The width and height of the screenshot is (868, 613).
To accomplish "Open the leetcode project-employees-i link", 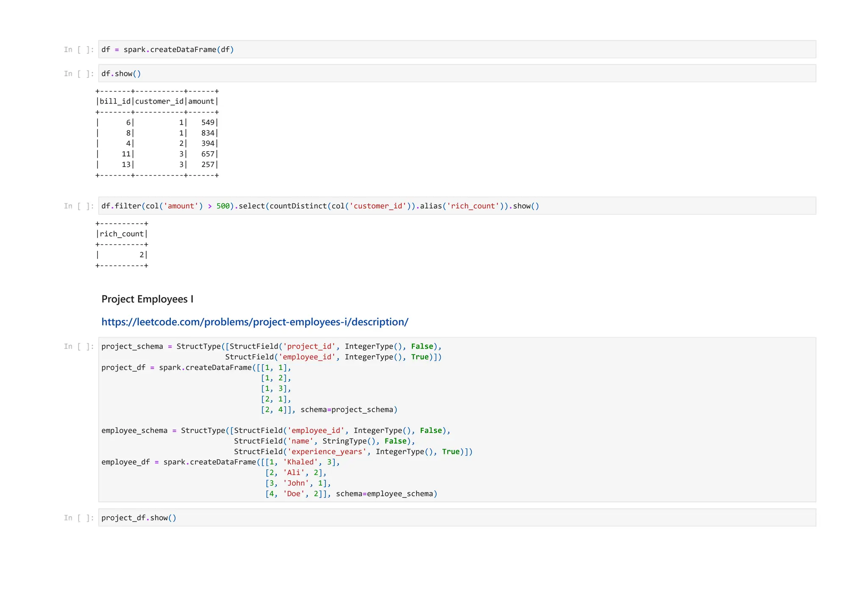I will [x=255, y=322].
